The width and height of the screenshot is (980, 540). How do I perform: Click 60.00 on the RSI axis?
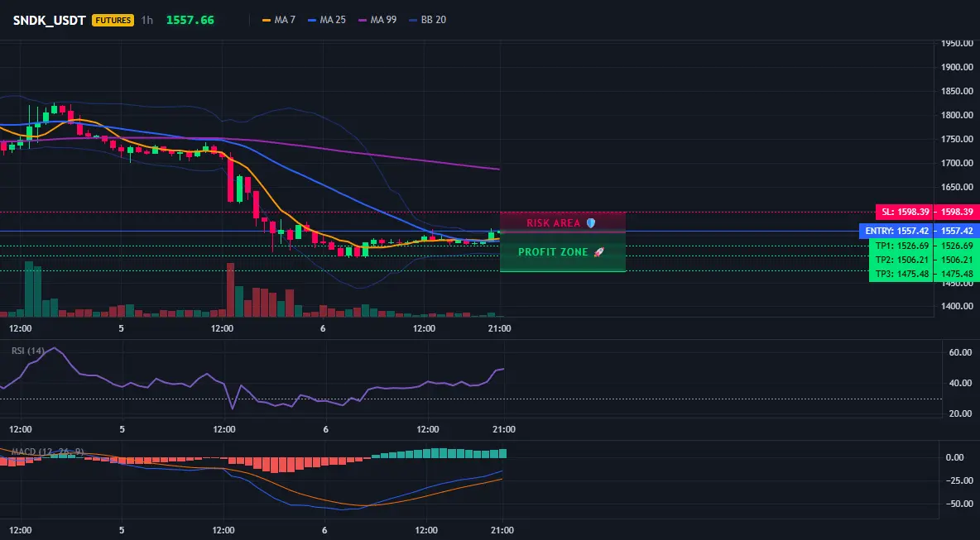point(961,353)
